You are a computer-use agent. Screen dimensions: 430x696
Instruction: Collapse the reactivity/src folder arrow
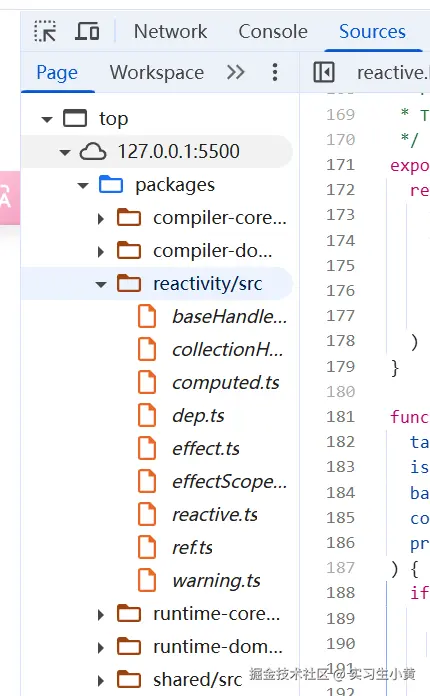tap(101, 284)
